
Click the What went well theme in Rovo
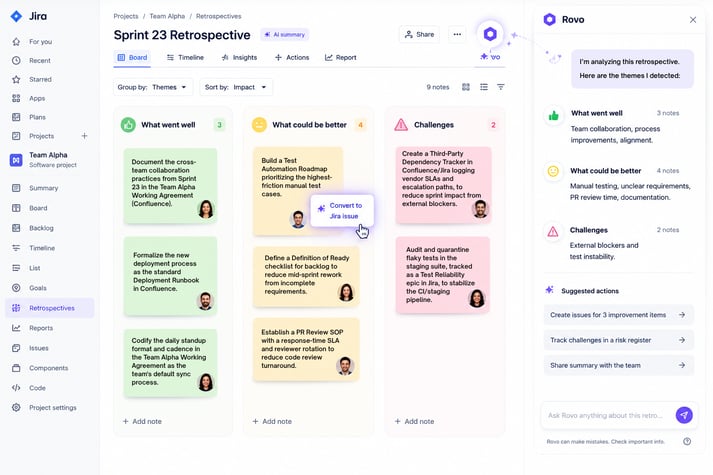[618, 126]
